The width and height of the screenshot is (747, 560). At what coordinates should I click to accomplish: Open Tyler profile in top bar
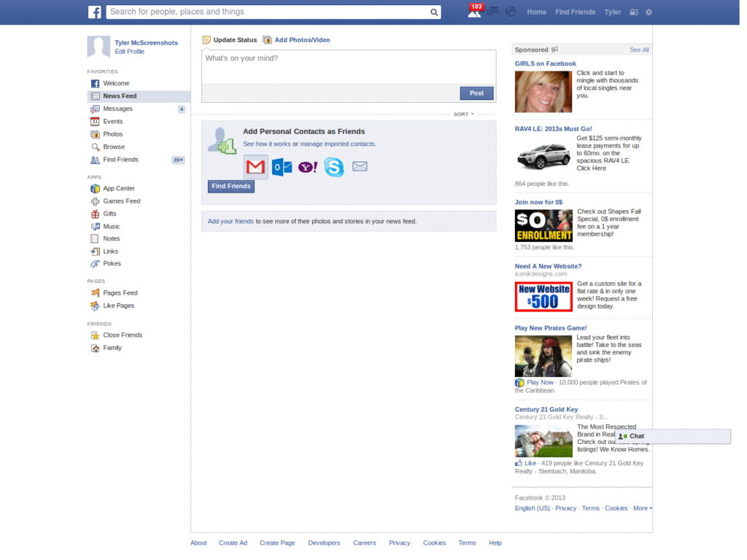click(x=612, y=12)
